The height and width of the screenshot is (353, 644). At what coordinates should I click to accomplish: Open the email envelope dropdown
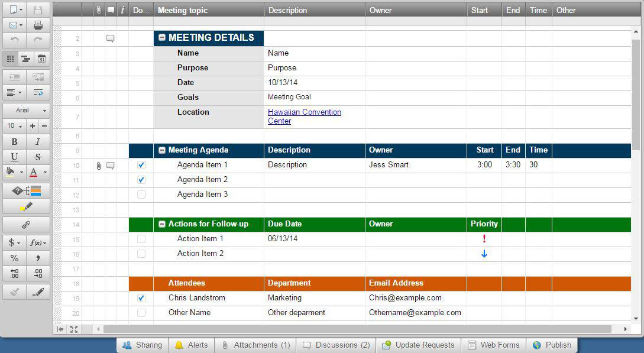click(x=15, y=25)
